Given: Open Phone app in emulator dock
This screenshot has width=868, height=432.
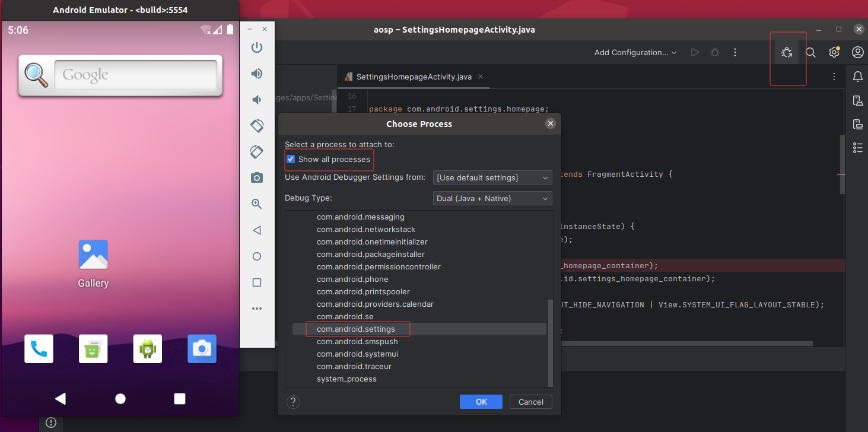Looking at the screenshot, I should [x=39, y=349].
